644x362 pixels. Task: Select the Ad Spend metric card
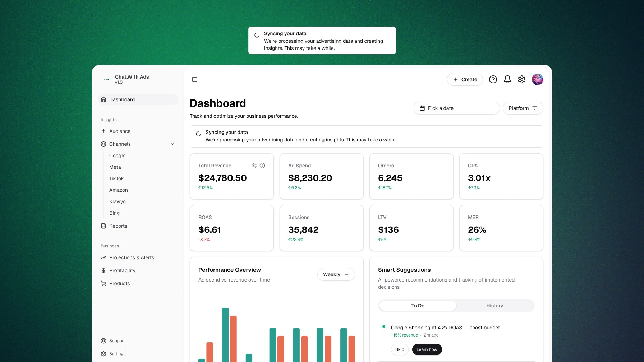322,176
